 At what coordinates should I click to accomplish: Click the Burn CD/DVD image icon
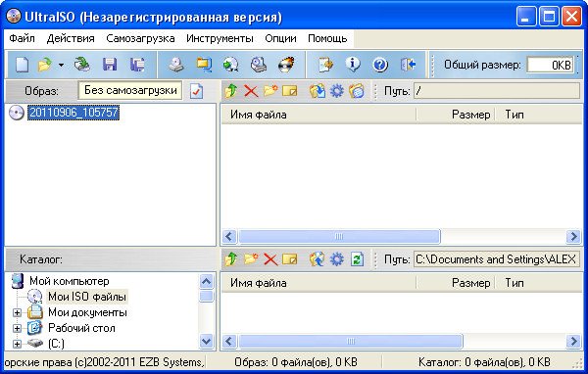pyautogui.click(x=286, y=65)
